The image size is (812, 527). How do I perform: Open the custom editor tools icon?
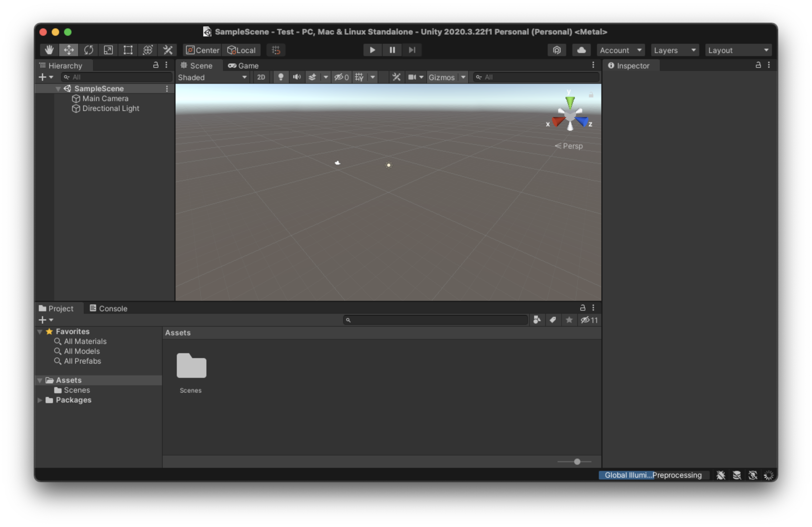pos(168,50)
